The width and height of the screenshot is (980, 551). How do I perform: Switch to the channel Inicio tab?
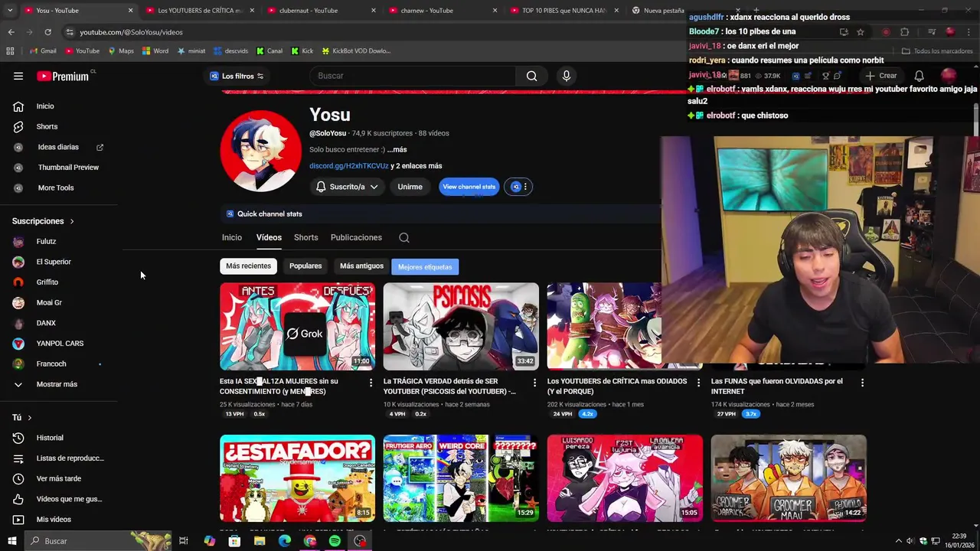pyautogui.click(x=232, y=237)
